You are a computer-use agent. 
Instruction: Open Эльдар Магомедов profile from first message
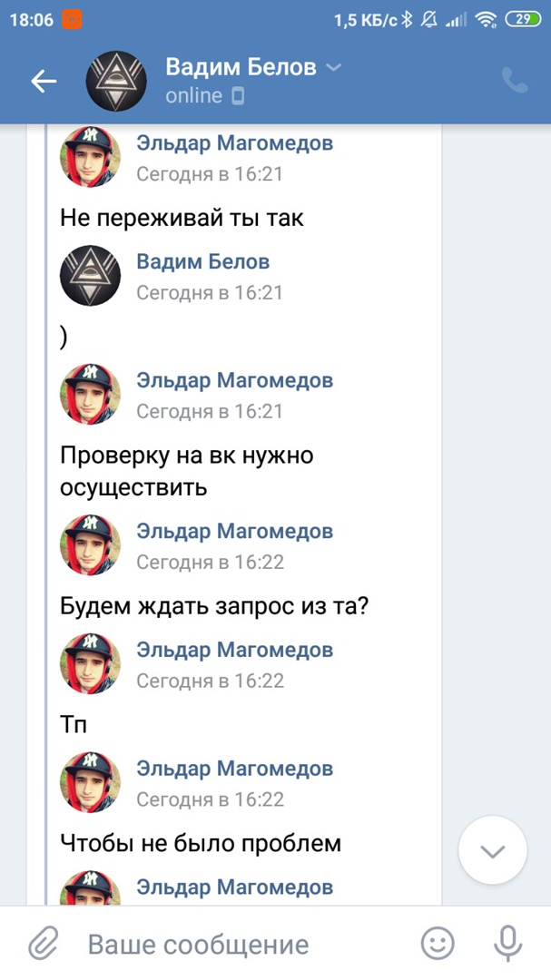[x=234, y=142]
